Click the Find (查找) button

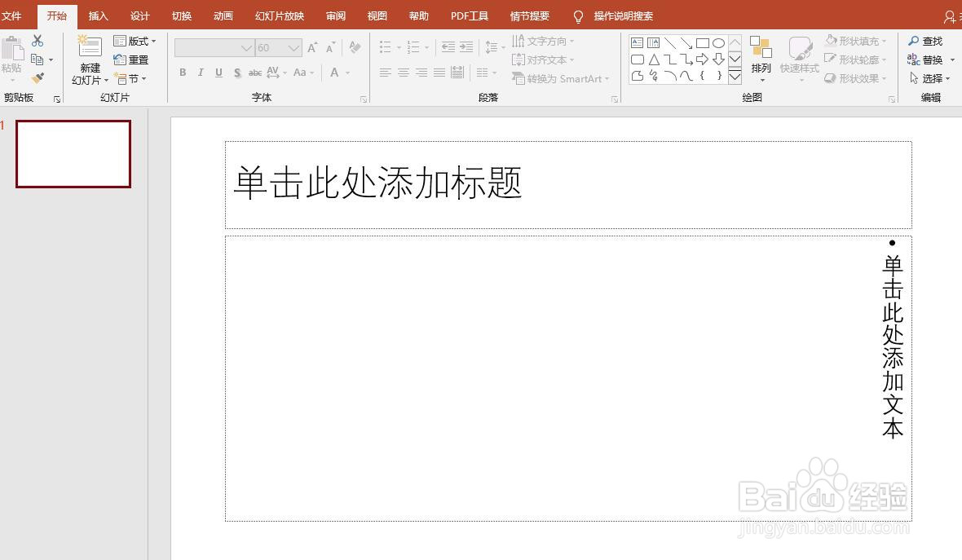(926, 41)
